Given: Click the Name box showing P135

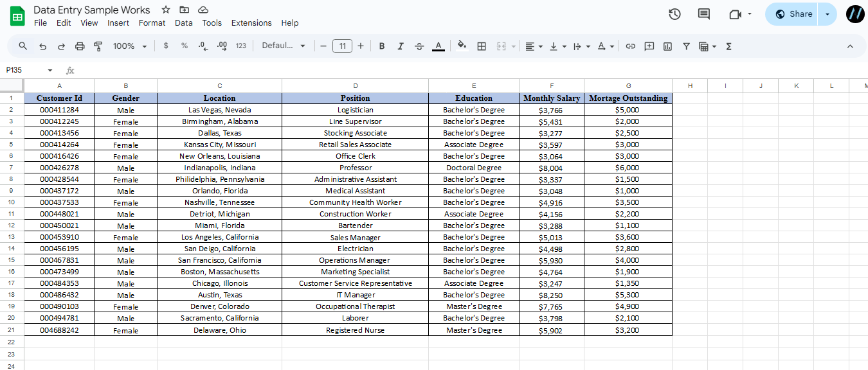Looking at the screenshot, I should pyautogui.click(x=23, y=70).
